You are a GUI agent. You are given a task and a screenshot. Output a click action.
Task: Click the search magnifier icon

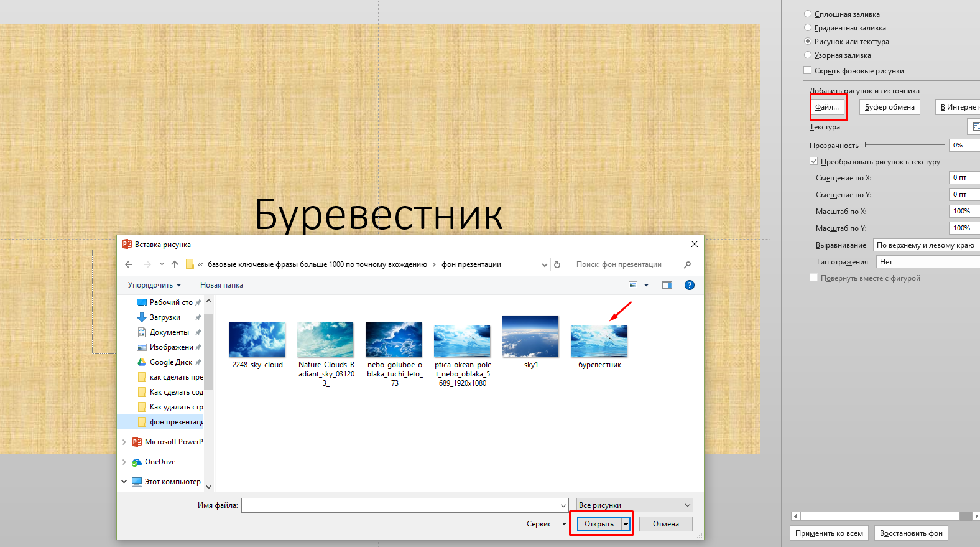pyautogui.click(x=687, y=264)
